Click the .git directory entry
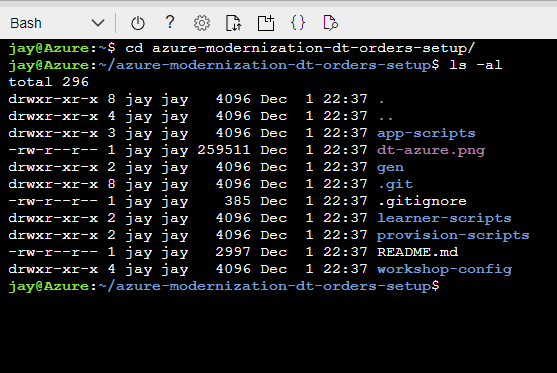 395,184
